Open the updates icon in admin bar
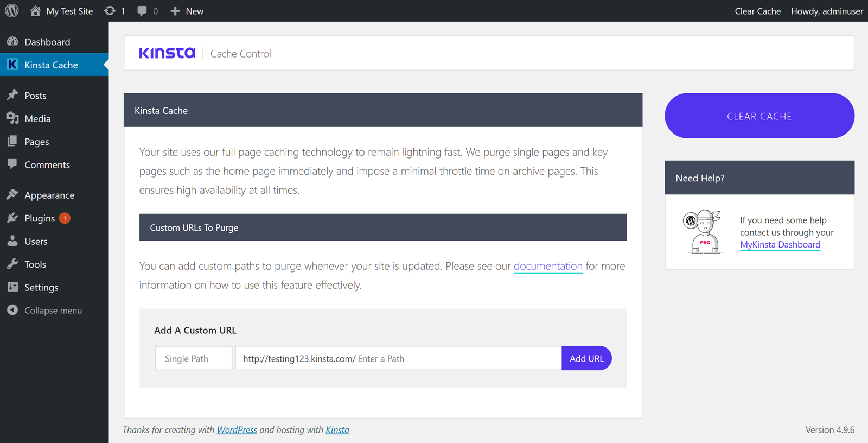The width and height of the screenshot is (868, 443). pyautogui.click(x=110, y=11)
